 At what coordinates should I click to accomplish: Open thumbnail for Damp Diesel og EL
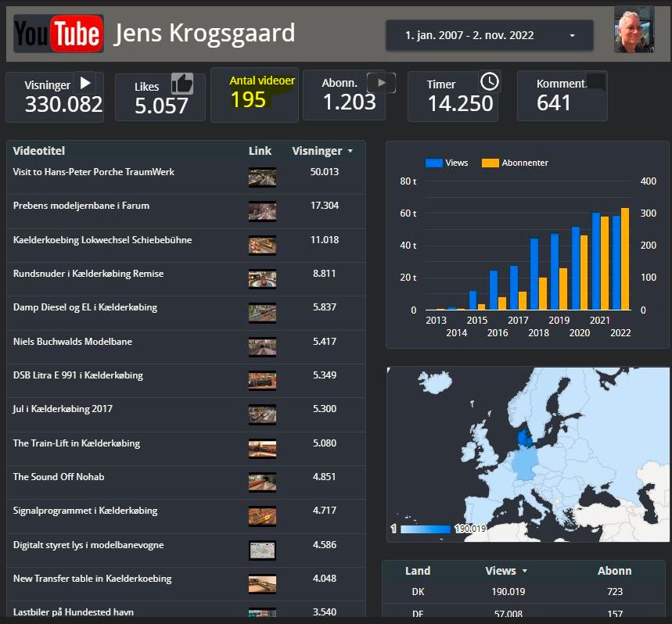[262, 313]
